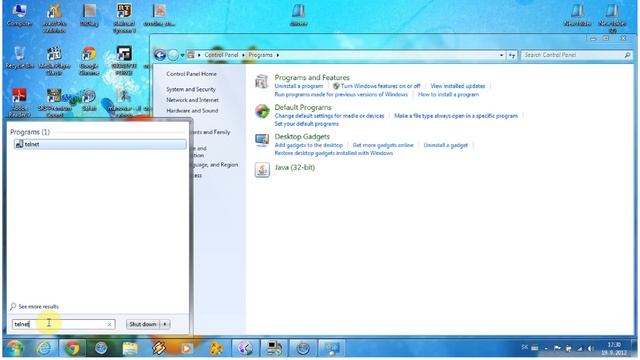The height and width of the screenshot is (360, 640).
Task: Click the volume icon in system tray
Action: tap(590, 348)
